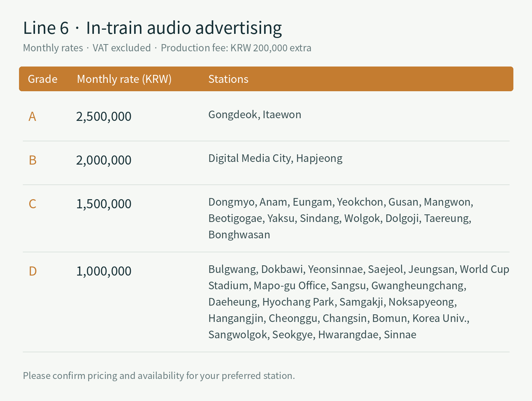Click the stations "Digital Media City, Hapjeong"
This screenshot has height=401, width=532.
[275, 158]
